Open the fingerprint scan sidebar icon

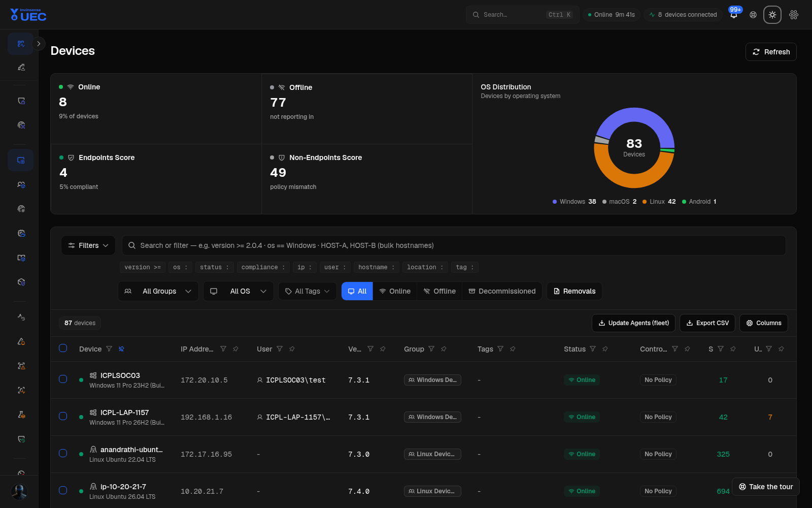[x=21, y=125]
